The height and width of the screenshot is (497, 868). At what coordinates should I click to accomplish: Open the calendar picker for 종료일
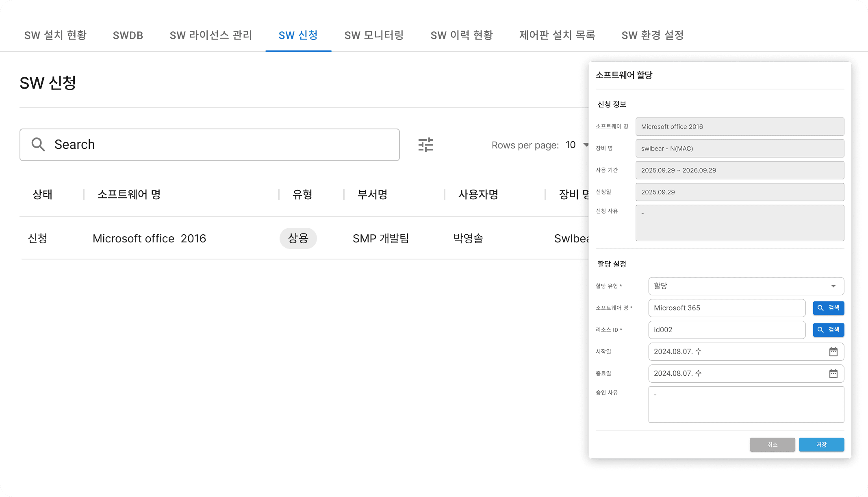point(833,373)
